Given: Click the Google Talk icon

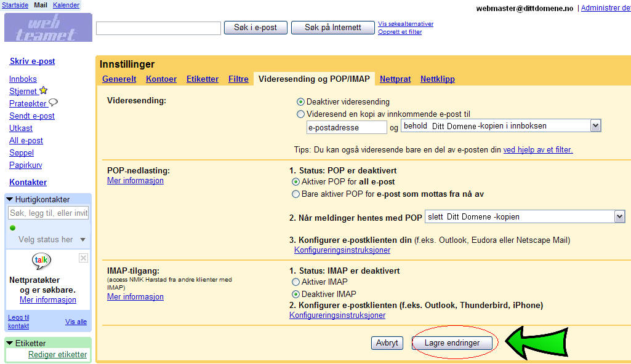Looking at the screenshot, I should pyautogui.click(x=41, y=261).
